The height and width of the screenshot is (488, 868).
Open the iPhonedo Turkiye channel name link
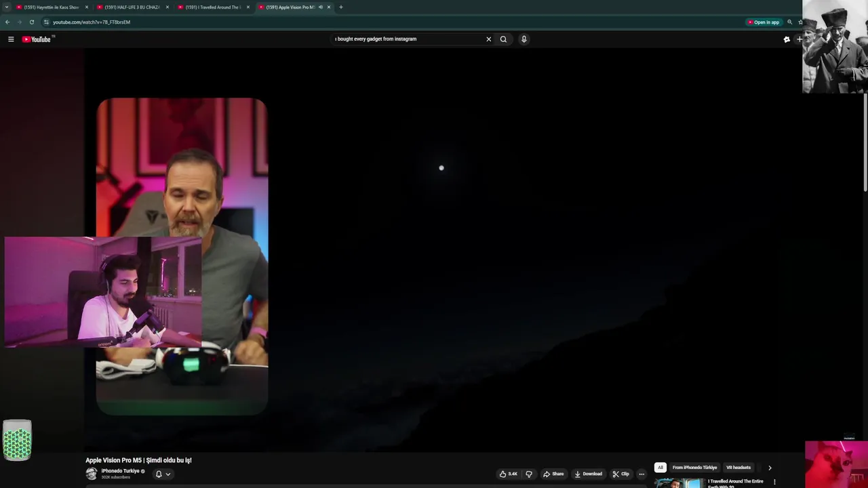pyautogui.click(x=121, y=471)
